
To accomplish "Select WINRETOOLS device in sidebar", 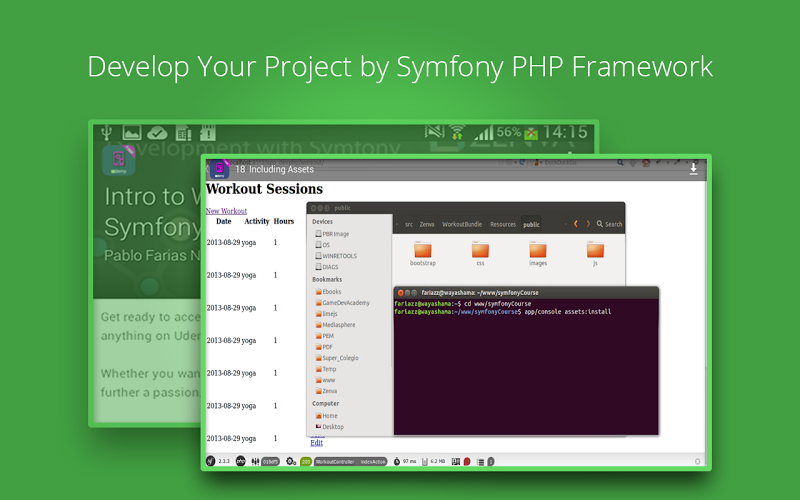I will click(336, 256).
